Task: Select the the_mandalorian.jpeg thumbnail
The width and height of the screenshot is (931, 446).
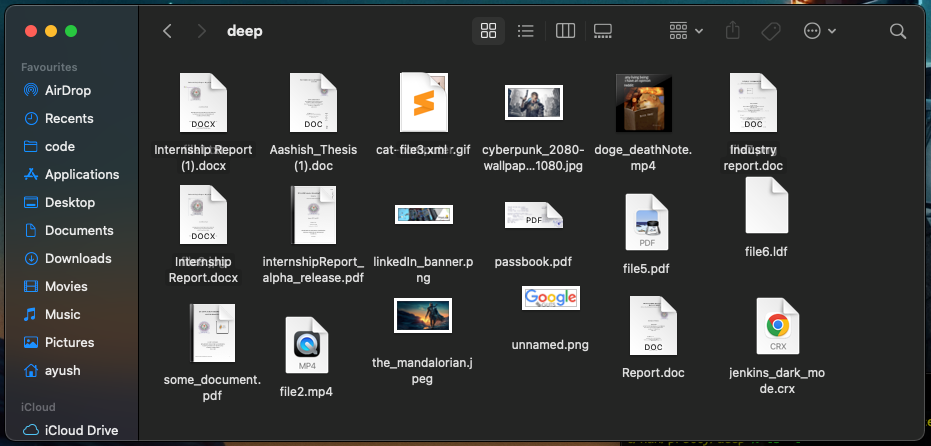Action: [x=422, y=315]
